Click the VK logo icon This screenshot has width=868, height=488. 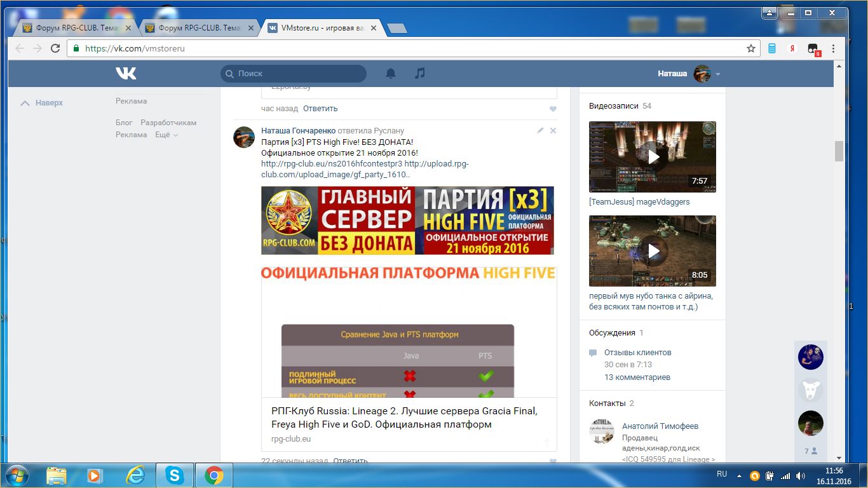tap(126, 74)
